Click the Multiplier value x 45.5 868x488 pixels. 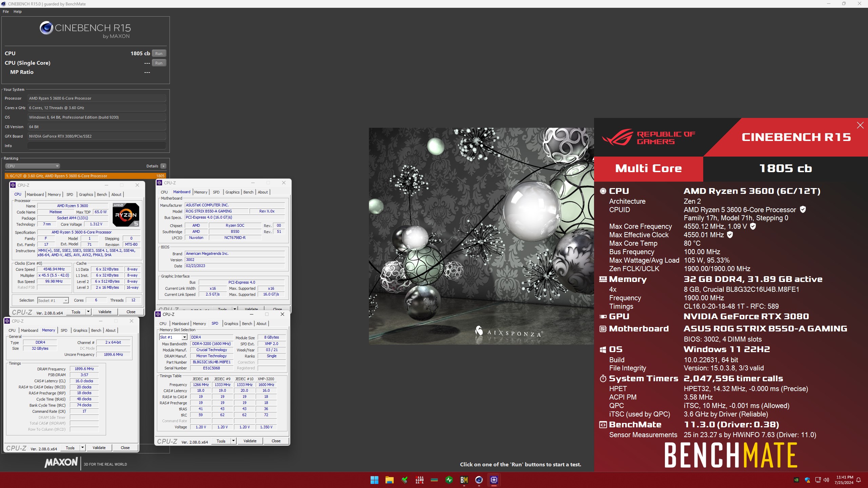pyautogui.click(x=54, y=275)
